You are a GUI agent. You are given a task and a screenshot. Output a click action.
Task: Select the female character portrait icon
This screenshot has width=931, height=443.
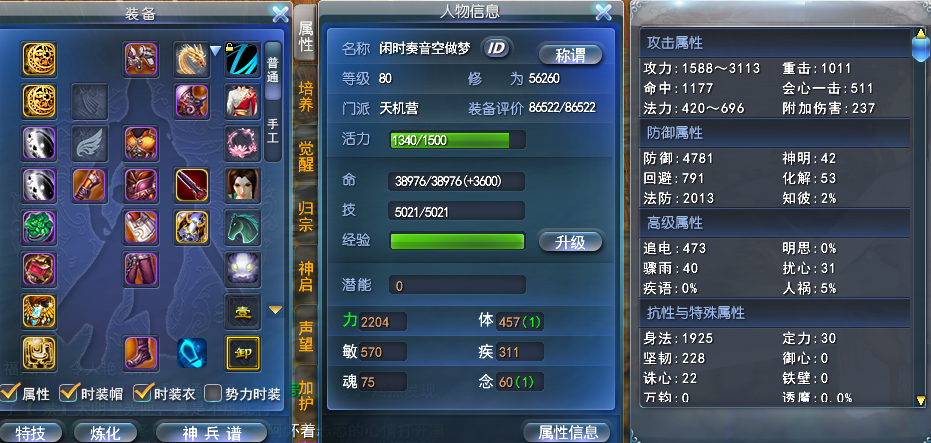tap(243, 185)
